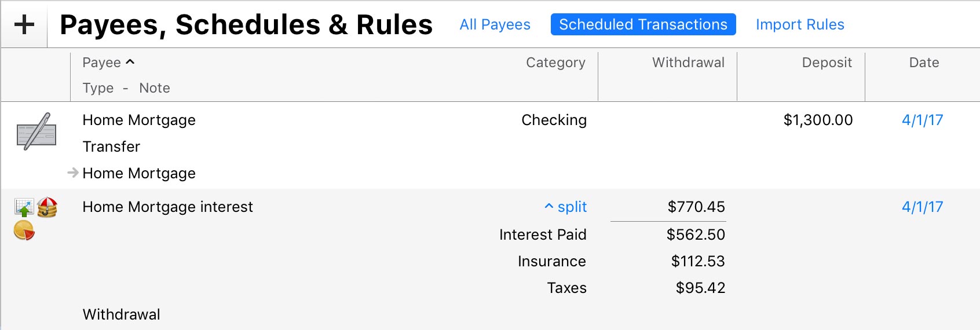Click the check-and-pen icon for Home Mortgage
This screenshot has width=980, height=330.
tap(36, 132)
